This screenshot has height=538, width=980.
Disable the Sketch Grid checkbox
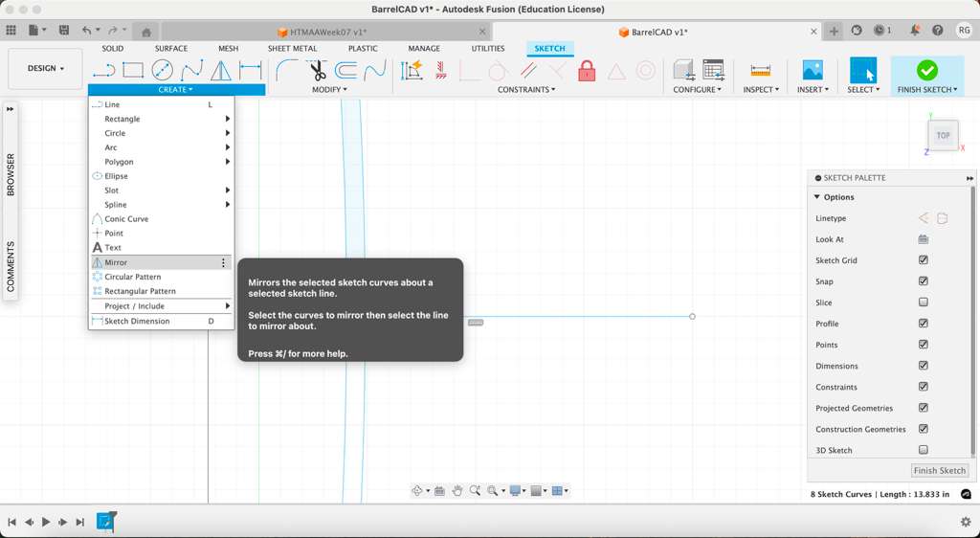924,260
